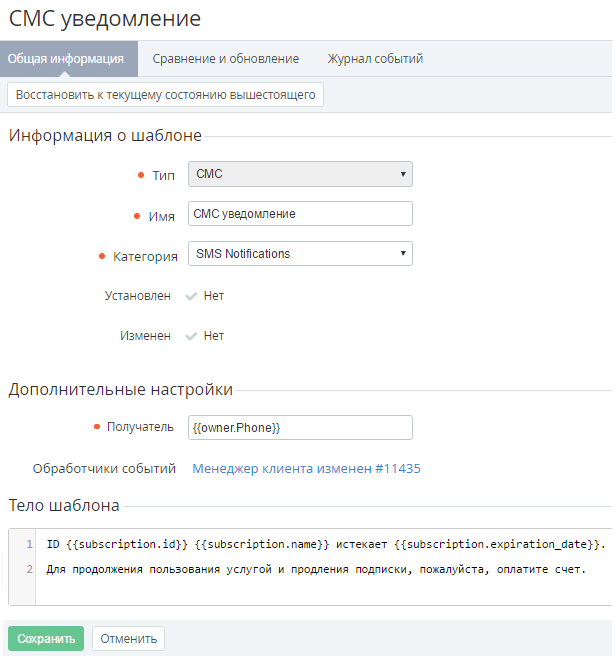616x663 pixels.
Task: Click the checkmark icon next to Изменен
Action: tap(192, 336)
